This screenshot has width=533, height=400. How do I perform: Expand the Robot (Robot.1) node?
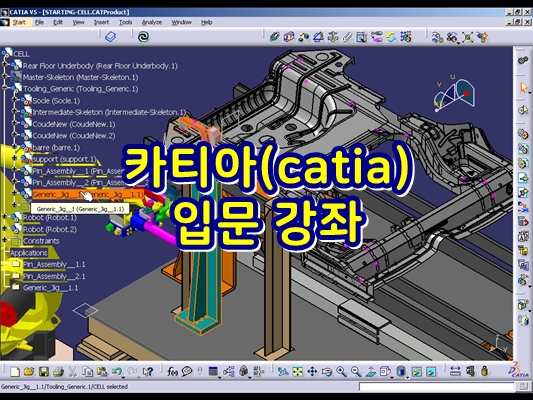click(5, 216)
